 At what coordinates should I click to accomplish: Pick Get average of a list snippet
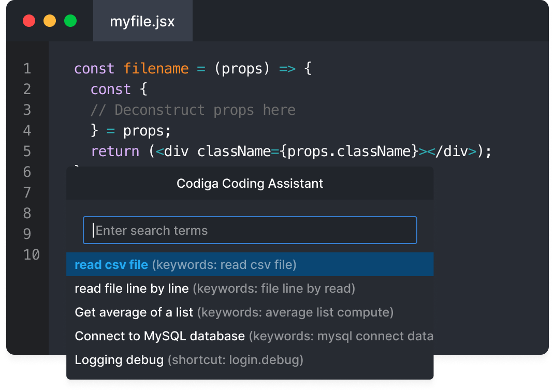pyautogui.click(x=250, y=312)
